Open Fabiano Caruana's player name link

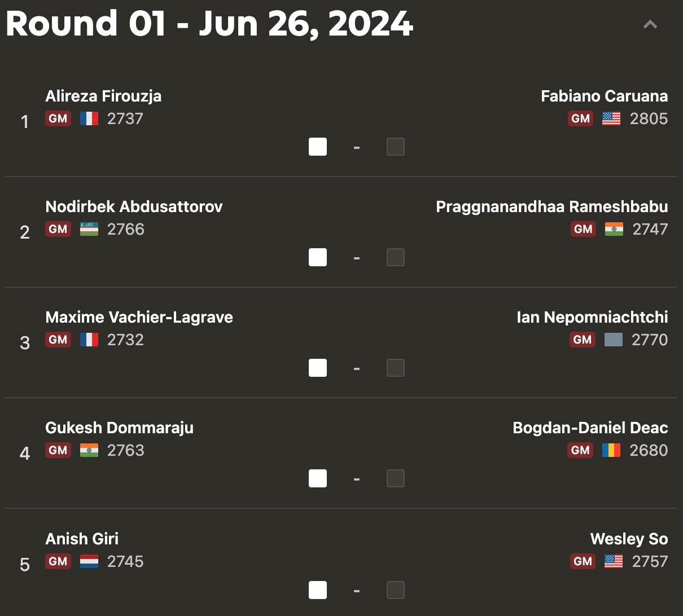tap(605, 96)
